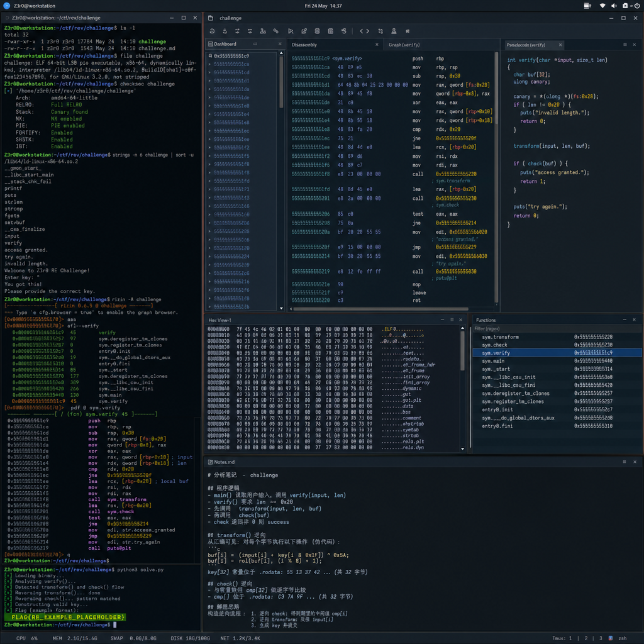Expand the Dashboard row ending in 61ec
Screen dimensions: 644x644
pos(209,131)
